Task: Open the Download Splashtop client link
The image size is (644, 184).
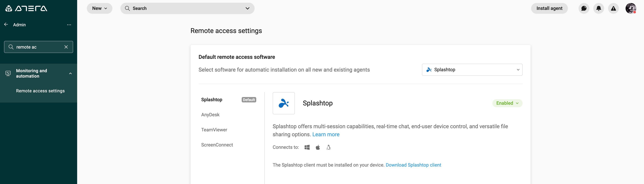Action: pyautogui.click(x=413, y=165)
